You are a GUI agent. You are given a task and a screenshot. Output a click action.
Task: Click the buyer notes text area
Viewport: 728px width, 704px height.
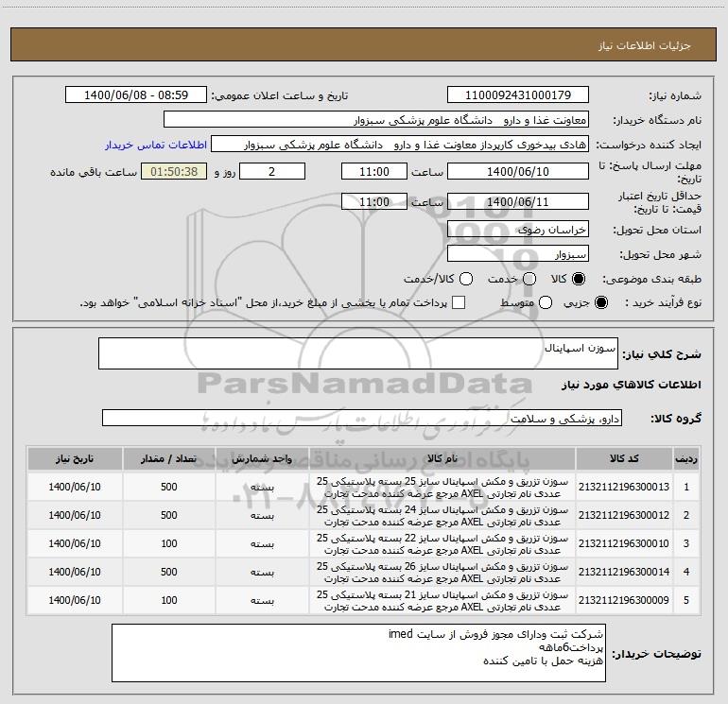tap(358, 653)
